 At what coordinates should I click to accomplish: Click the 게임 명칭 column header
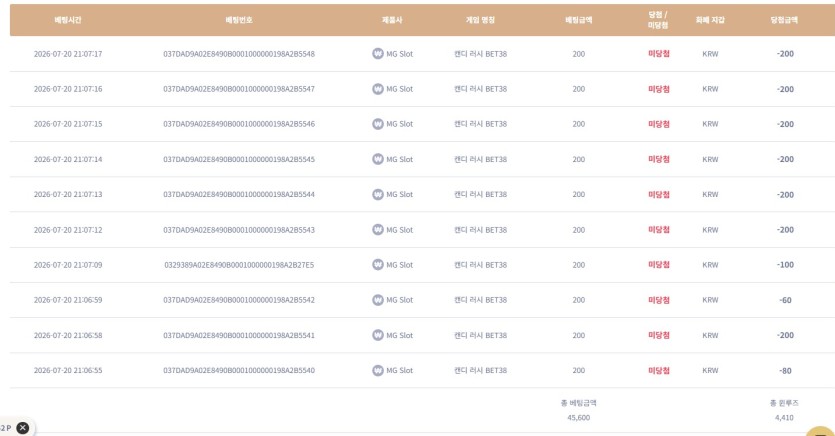click(x=480, y=20)
